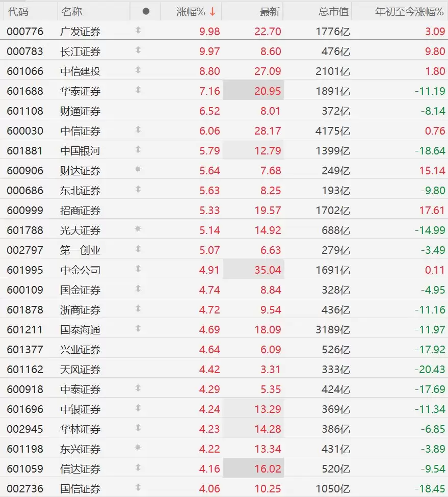
Task: Click the highlighted latest price 16.02
Action: (268, 469)
